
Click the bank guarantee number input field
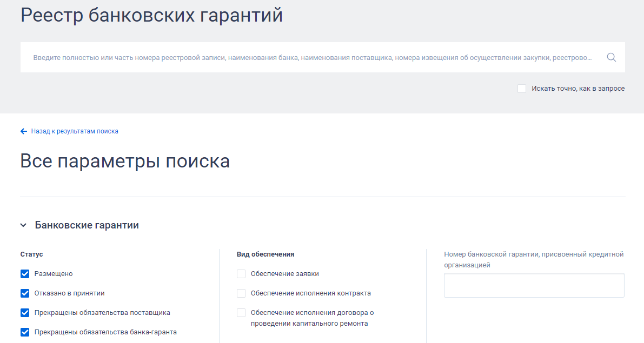pos(534,285)
